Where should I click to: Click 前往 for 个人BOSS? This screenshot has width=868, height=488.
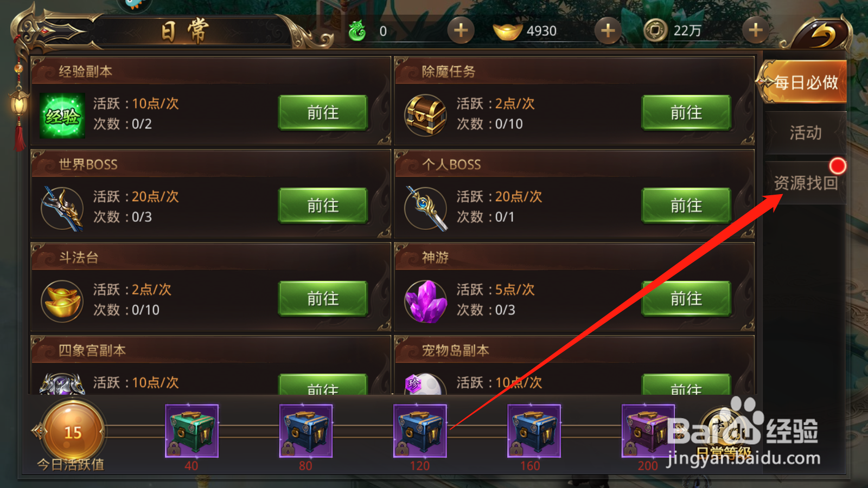coord(686,206)
